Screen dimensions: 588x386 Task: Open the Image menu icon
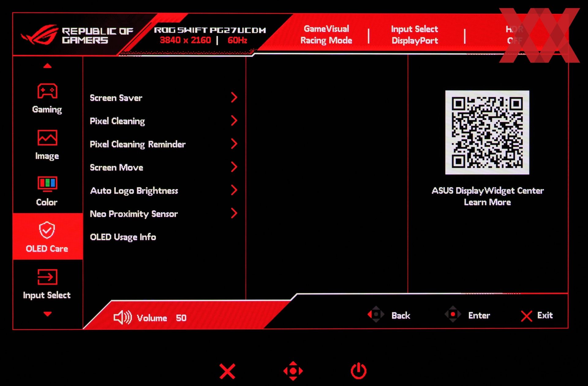[x=47, y=138]
